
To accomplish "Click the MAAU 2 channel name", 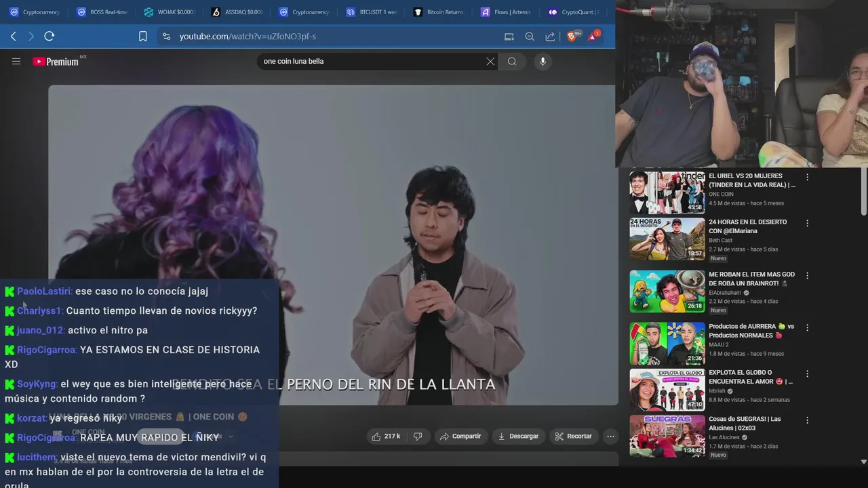I will pos(719,344).
